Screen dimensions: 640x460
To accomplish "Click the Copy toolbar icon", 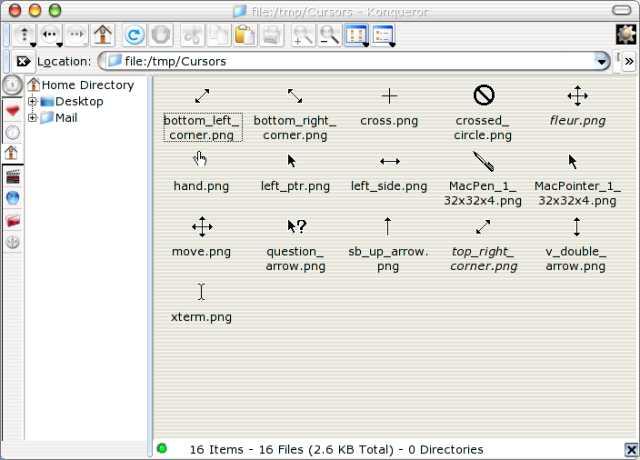I will (219, 35).
